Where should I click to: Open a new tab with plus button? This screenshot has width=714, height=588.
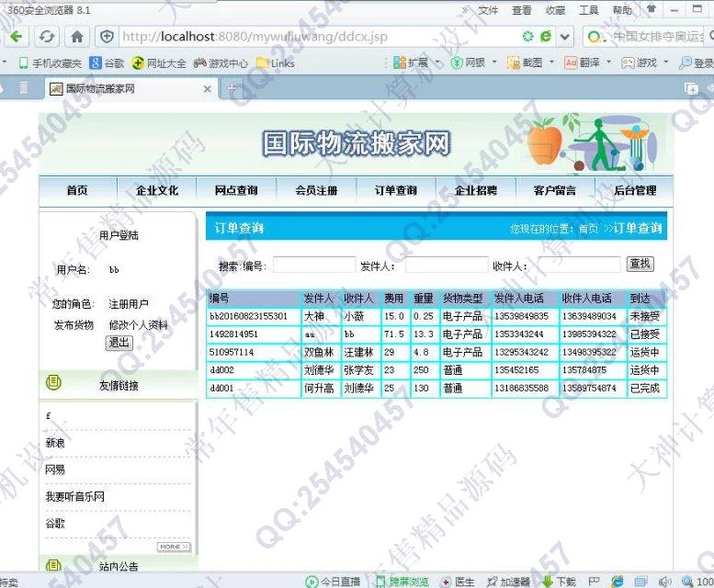pyautogui.click(x=232, y=88)
